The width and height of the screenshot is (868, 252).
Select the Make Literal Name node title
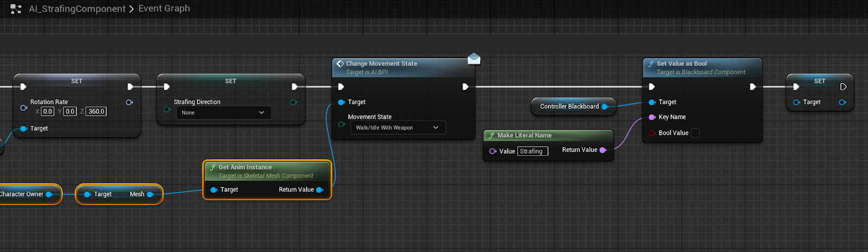[525, 135]
